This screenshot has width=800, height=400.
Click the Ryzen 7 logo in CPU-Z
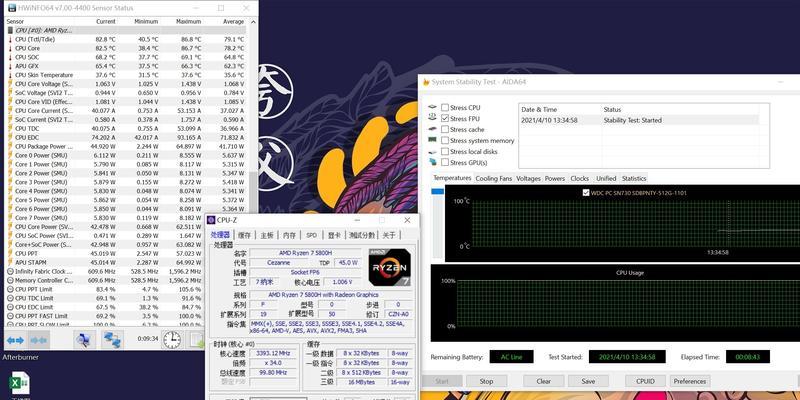[389, 267]
